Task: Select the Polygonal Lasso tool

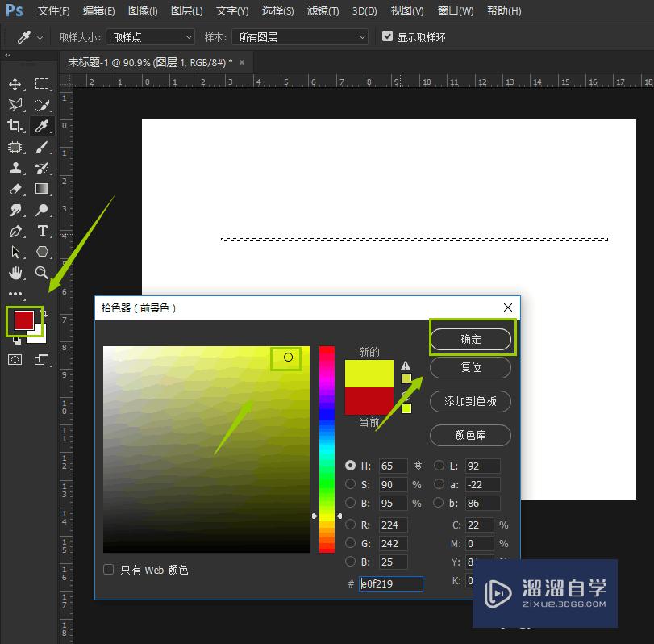Action: tap(15, 105)
